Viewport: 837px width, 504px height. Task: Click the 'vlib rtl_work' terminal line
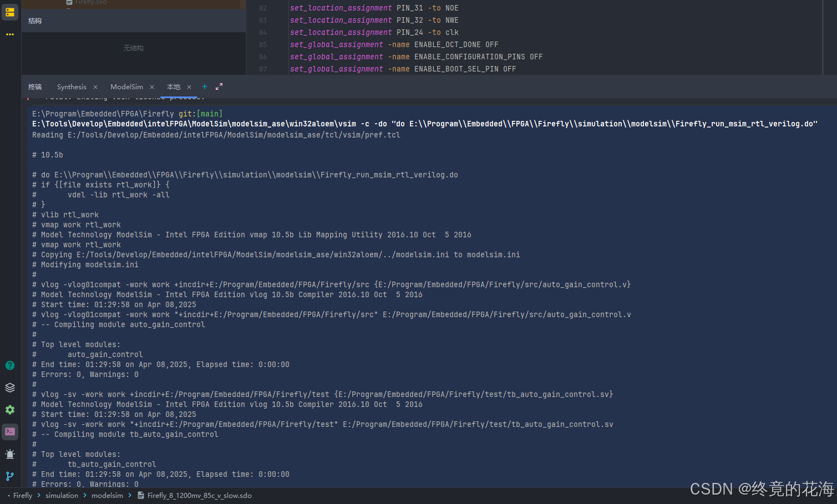pyautogui.click(x=65, y=215)
